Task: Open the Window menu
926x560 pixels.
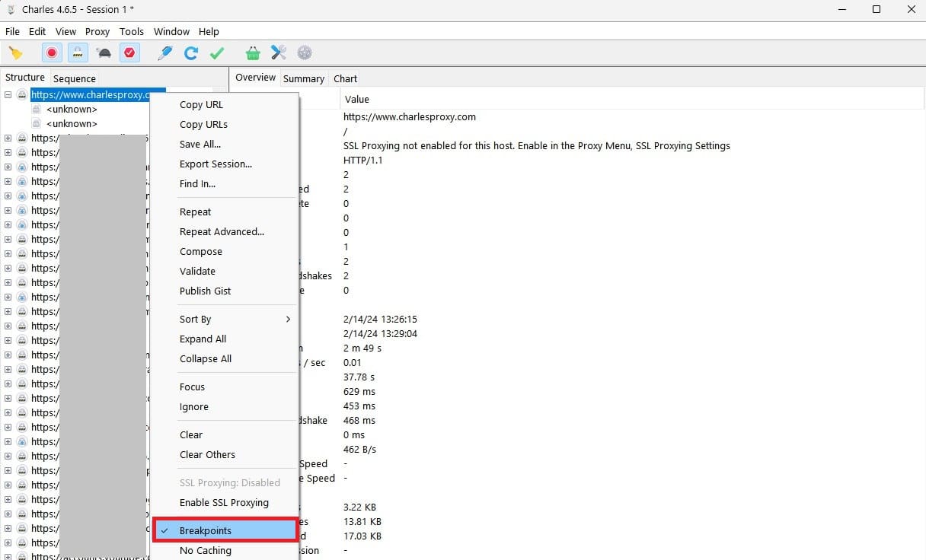Action: [171, 31]
